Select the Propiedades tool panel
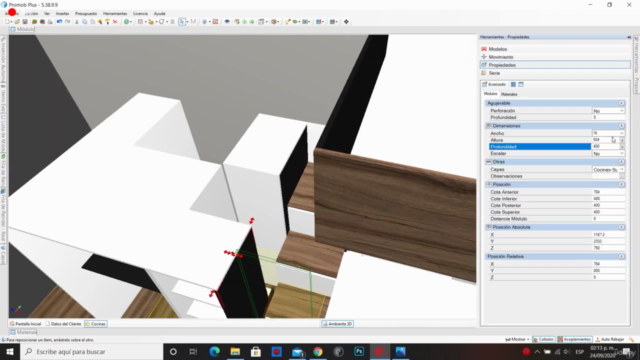 click(556, 65)
